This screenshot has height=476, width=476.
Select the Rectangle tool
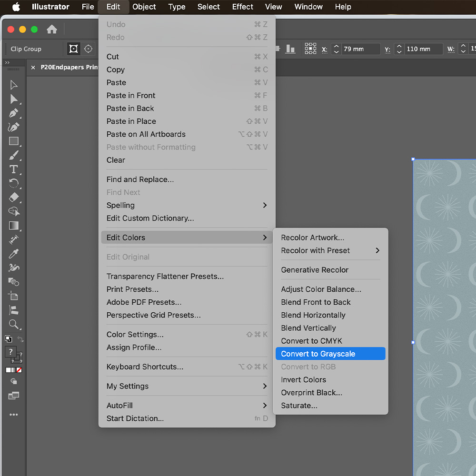click(x=14, y=141)
